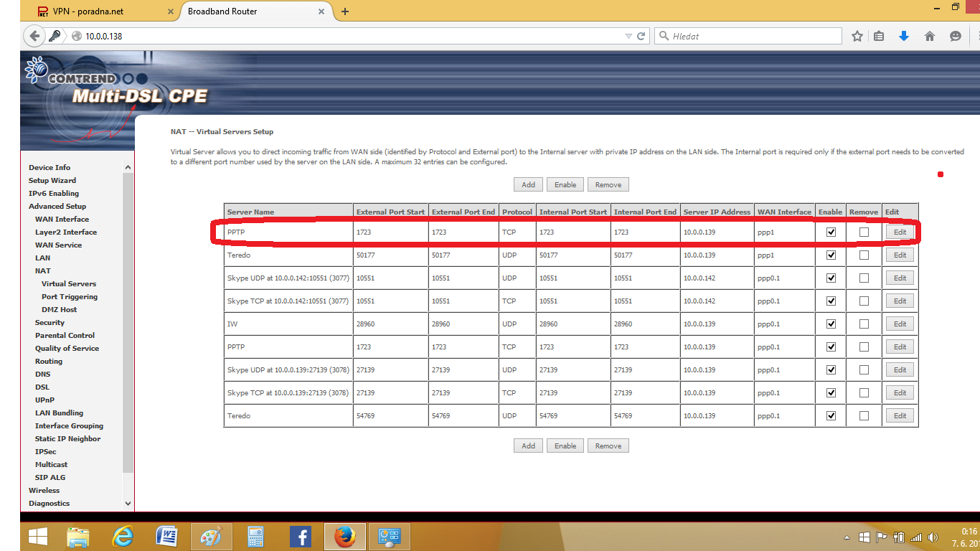Image resolution: width=980 pixels, height=551 pixels.
Task: Click the battery icon in system tray
Action: [x=899, y=537]
